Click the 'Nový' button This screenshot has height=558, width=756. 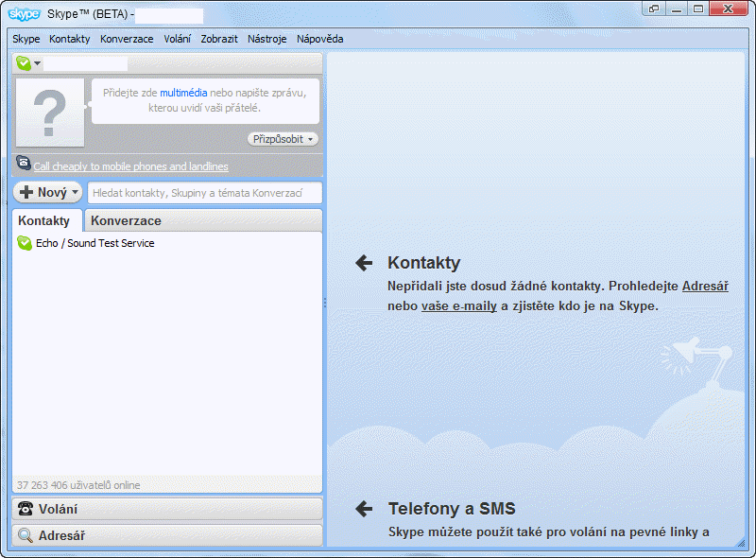coord(48,193)
